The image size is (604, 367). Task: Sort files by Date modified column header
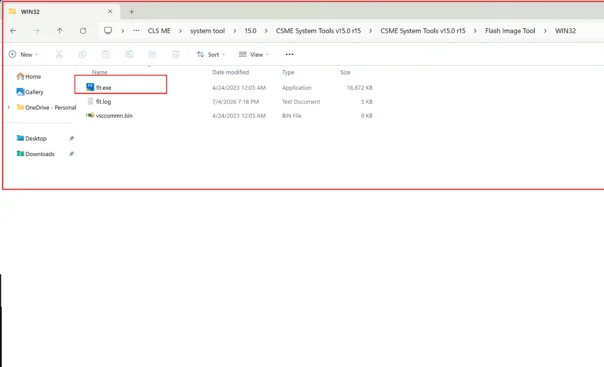pos(230,72)
